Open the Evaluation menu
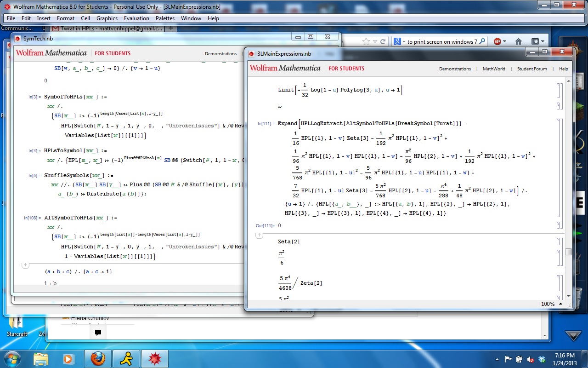The image size is (588, 368). point(136,18)
